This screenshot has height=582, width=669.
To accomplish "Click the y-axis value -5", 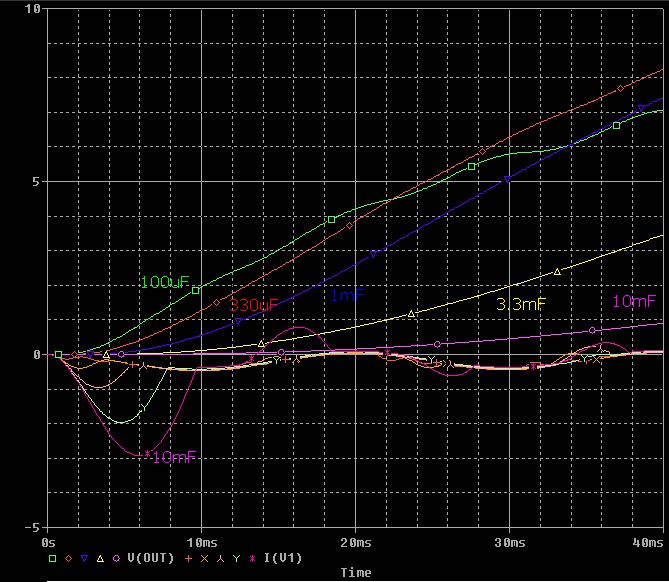I will click(32, 528).
